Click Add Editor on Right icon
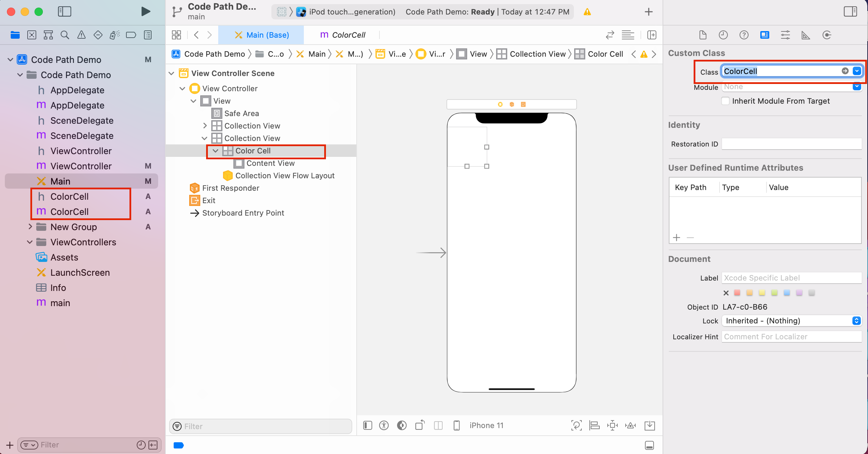The width and height of the screenshot is (868, 454). pos(652,35)
